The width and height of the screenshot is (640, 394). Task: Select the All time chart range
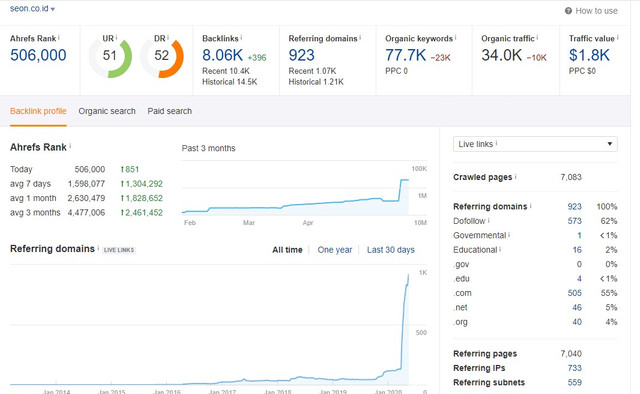tap(287, 250)
